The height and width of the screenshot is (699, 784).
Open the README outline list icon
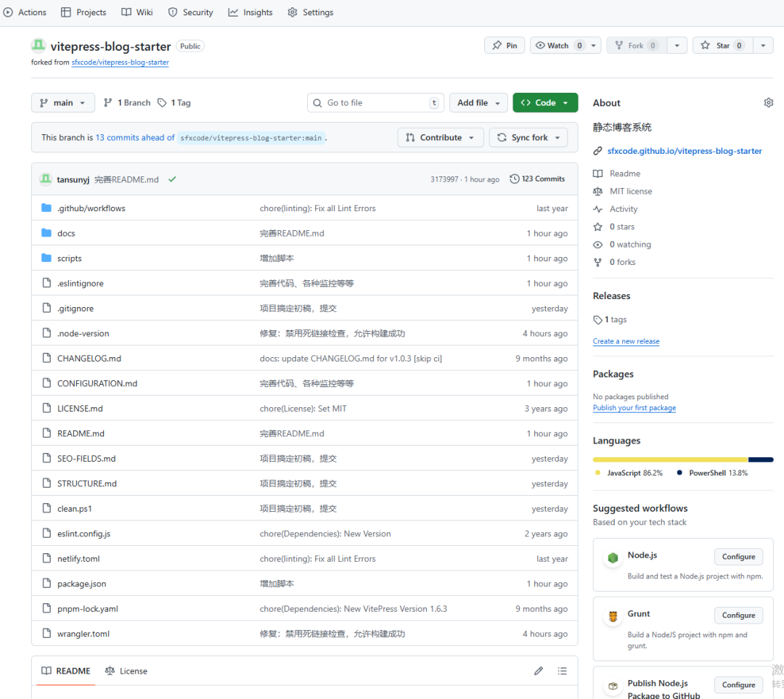click(562, 671)
